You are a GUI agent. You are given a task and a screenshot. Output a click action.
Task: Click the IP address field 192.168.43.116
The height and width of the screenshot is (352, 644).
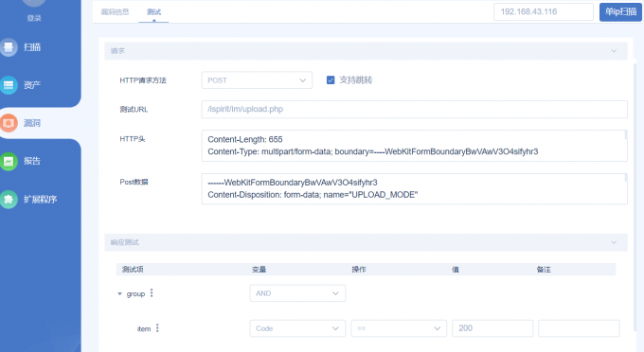pyautogui.click(x=544, y=12)
